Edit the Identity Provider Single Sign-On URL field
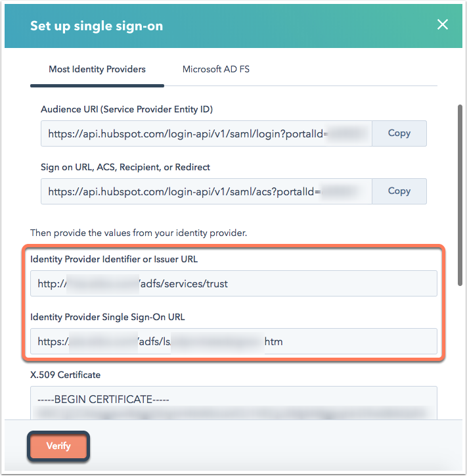 pos(234,341)
